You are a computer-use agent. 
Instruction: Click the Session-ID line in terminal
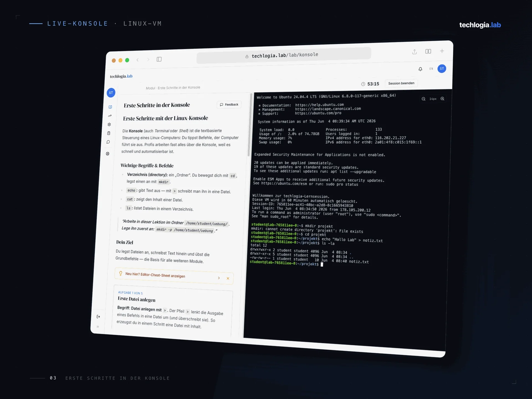(303, 205)
